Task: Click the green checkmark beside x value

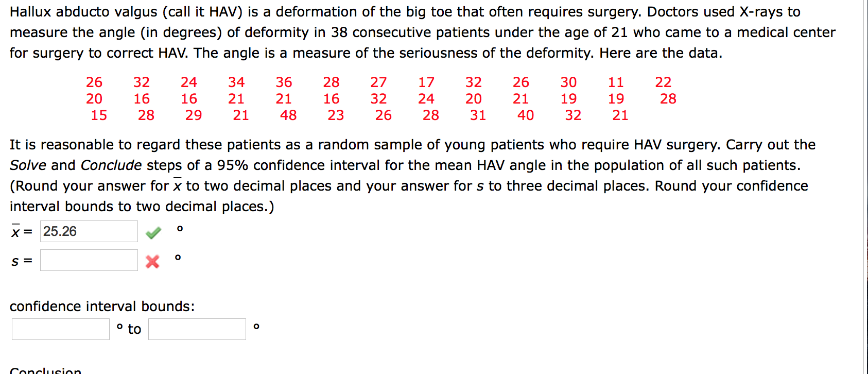Action: (x=153, y=233)
